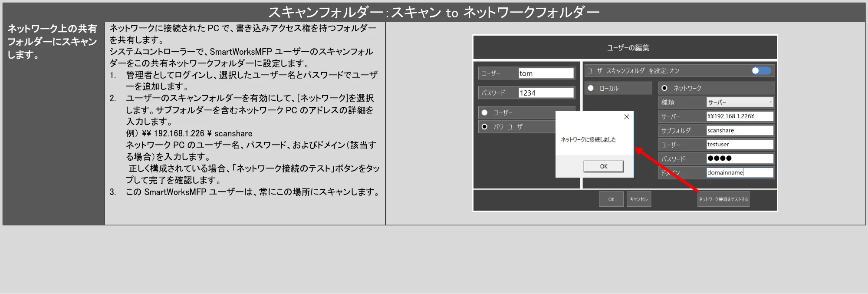Select the ローカル radio button

pos(591,88)
